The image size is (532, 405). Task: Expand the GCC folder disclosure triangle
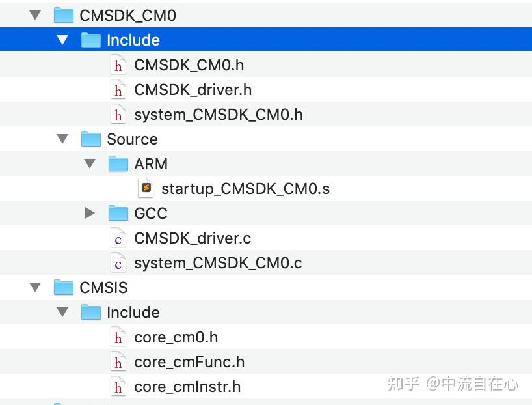click(x=90, y=214)
